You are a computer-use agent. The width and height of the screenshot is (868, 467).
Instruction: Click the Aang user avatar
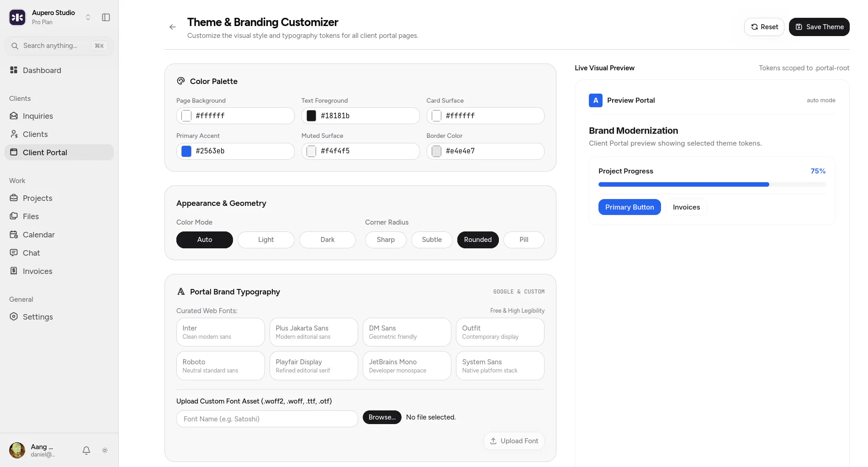tap(17, 450)
